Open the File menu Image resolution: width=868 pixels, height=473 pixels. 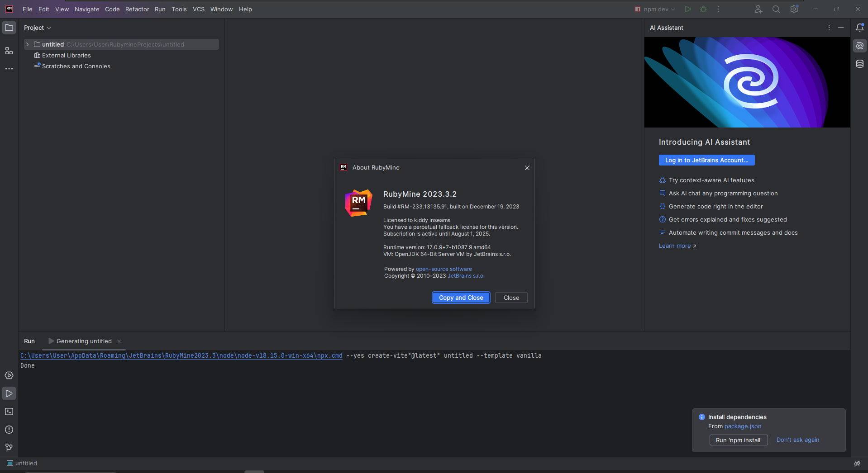point(27,9)
